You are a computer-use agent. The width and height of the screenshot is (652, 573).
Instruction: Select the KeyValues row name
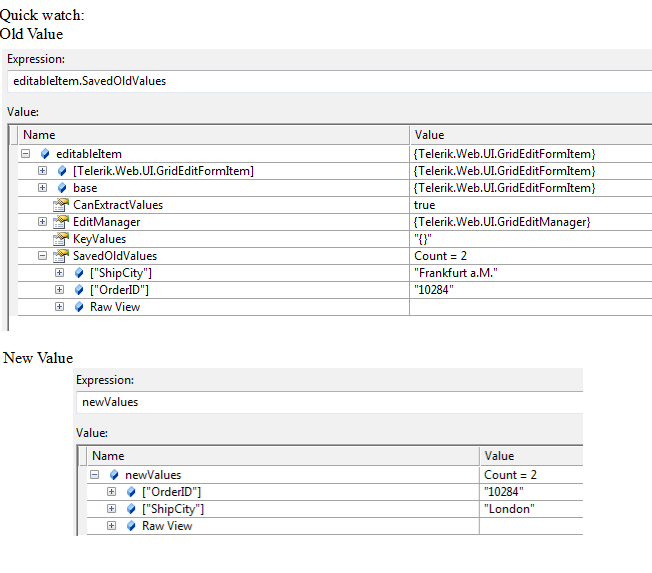click(99, 239)
